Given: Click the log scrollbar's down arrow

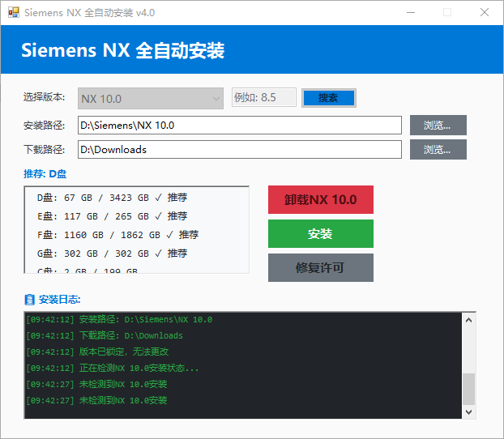Looking at the screenshot, I should click(468, 411).
